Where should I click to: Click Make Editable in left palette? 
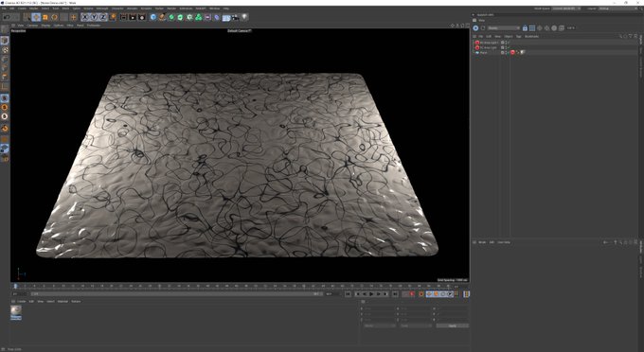click(x=5, y=29)
